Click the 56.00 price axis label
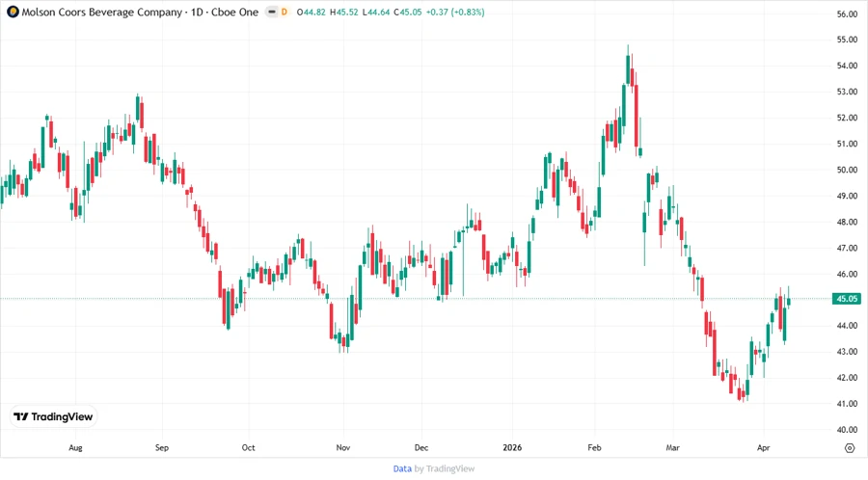 pos(847,14)
